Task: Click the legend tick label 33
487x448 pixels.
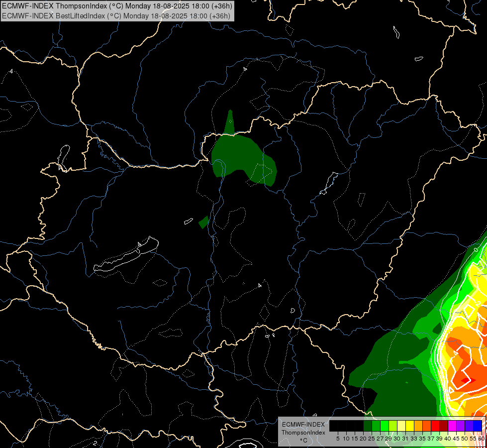Action: coord(414,439)
